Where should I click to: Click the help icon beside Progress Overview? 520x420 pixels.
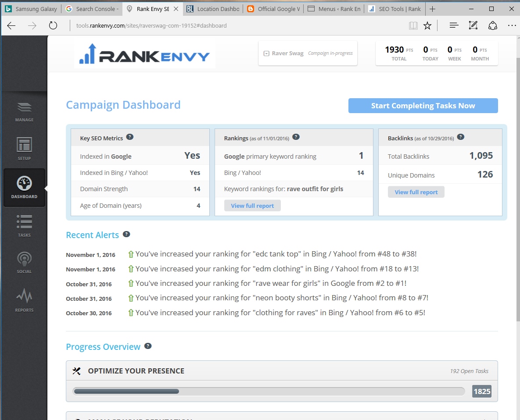point(148,346)
